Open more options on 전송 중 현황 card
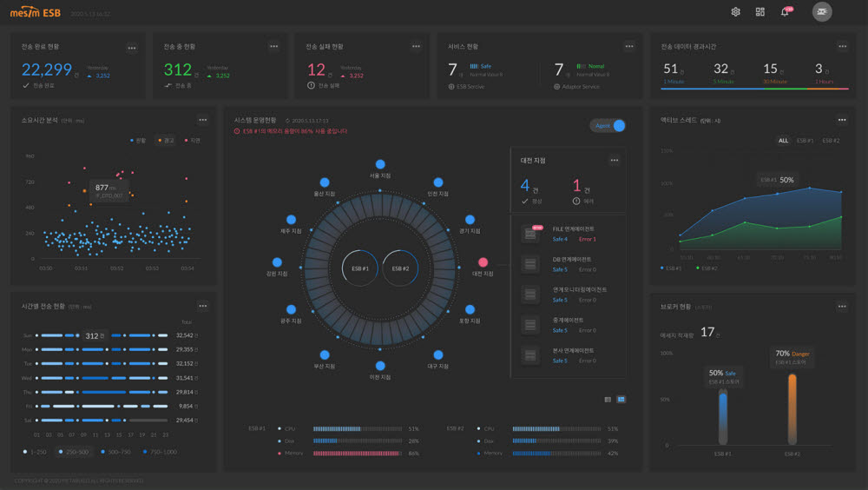The width and height of the screenshot is (868, 490). coord(274,47)
